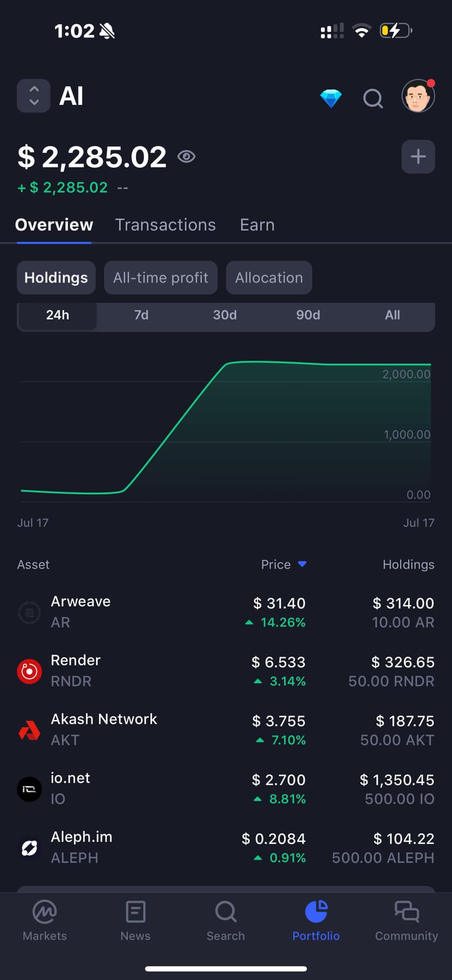Open search via top magnifier icon
This screenshot has width=452, height=980.
tap(373, 99)
